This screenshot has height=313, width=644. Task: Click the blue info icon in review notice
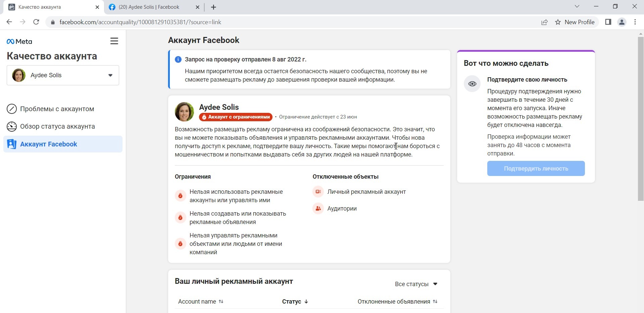178,59
